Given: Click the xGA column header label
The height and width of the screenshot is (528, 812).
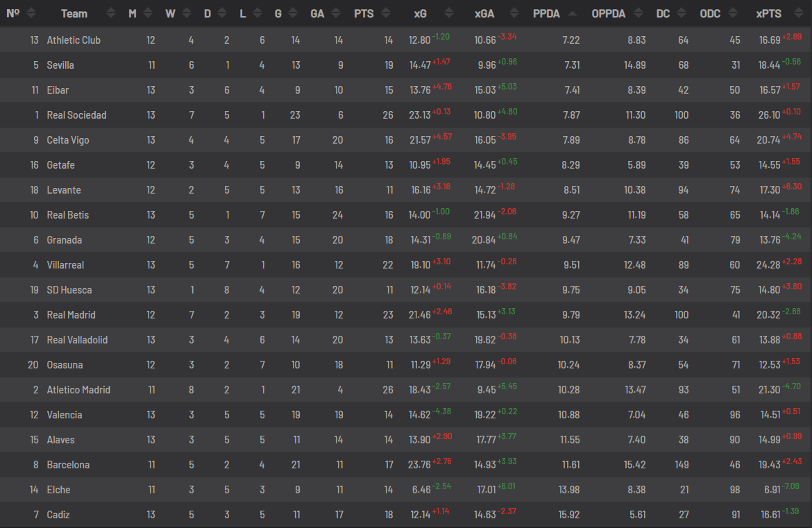Looking at the screenshot, I should click(x=484, y=14).
